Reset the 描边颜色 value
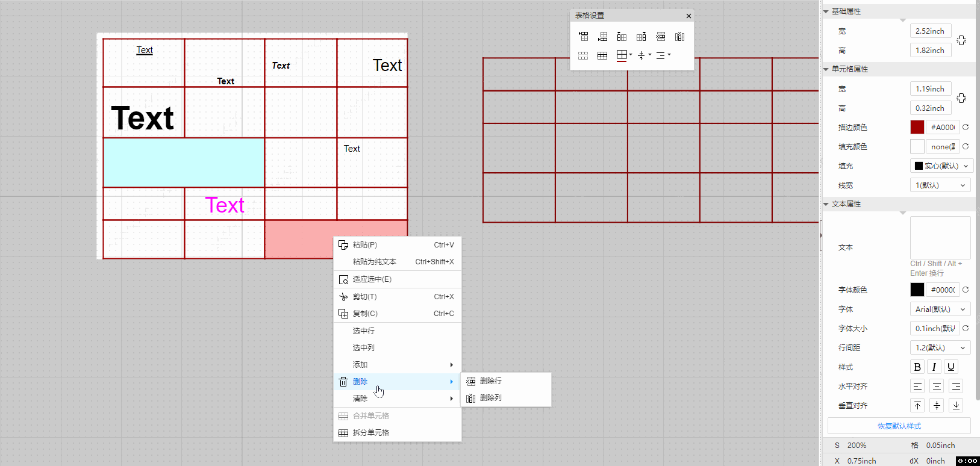Viewport: 980px width, 466px height. coord(966,127)
